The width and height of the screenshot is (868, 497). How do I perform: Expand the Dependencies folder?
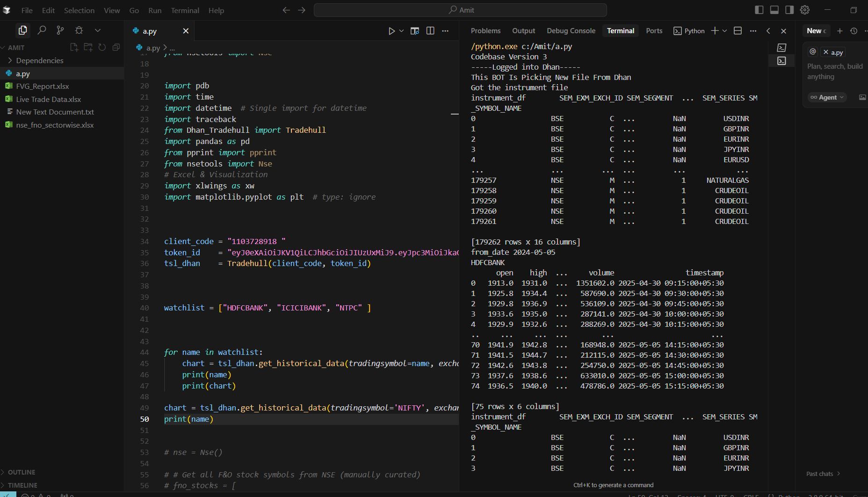click(39, 60)
